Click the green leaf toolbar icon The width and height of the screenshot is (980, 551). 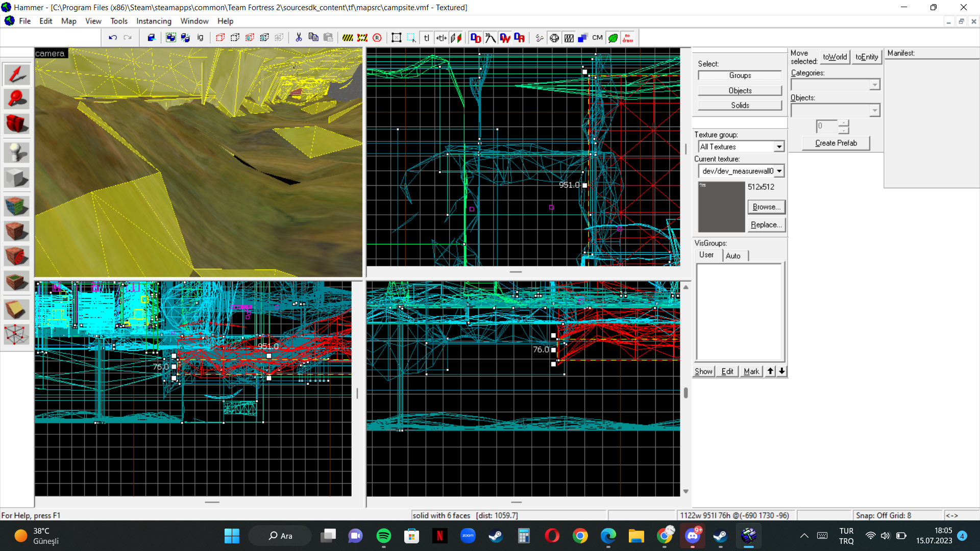[x=613, y=38]
